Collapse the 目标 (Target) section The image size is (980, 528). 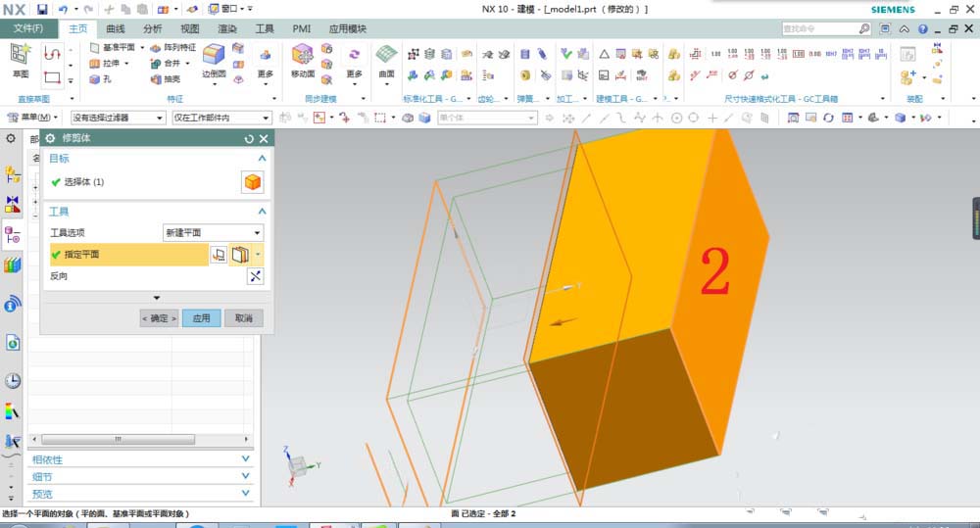pyautogui.click(x=262, y=158)
